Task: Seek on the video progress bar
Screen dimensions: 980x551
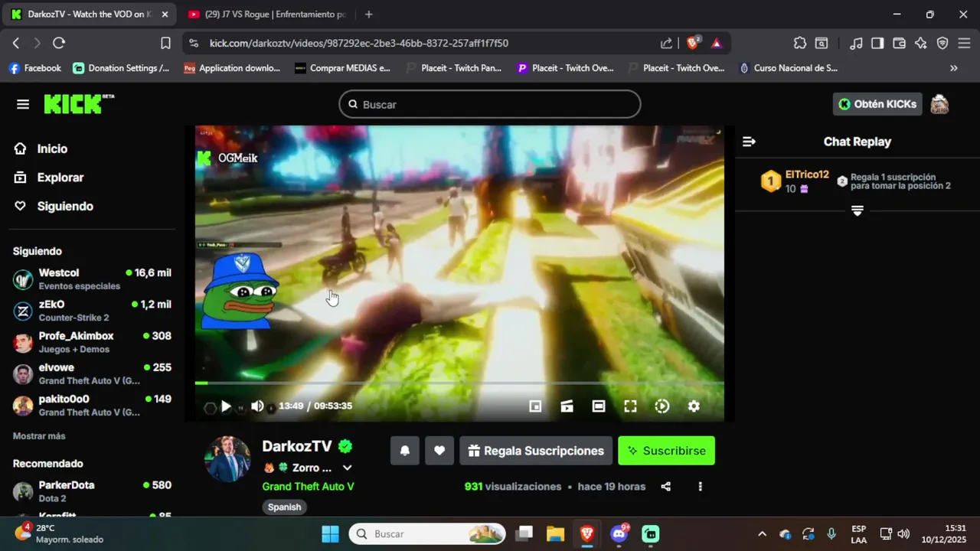Action: click(459, 383)
